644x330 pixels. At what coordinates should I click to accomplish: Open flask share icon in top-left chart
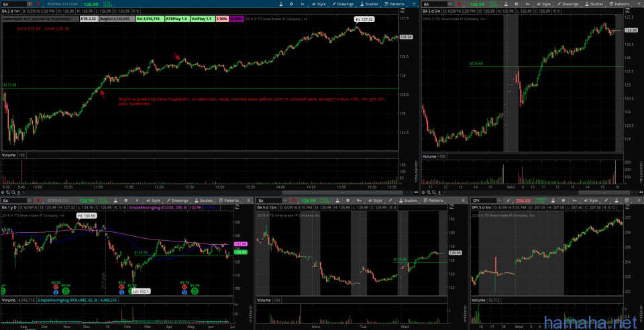[281, 4]
